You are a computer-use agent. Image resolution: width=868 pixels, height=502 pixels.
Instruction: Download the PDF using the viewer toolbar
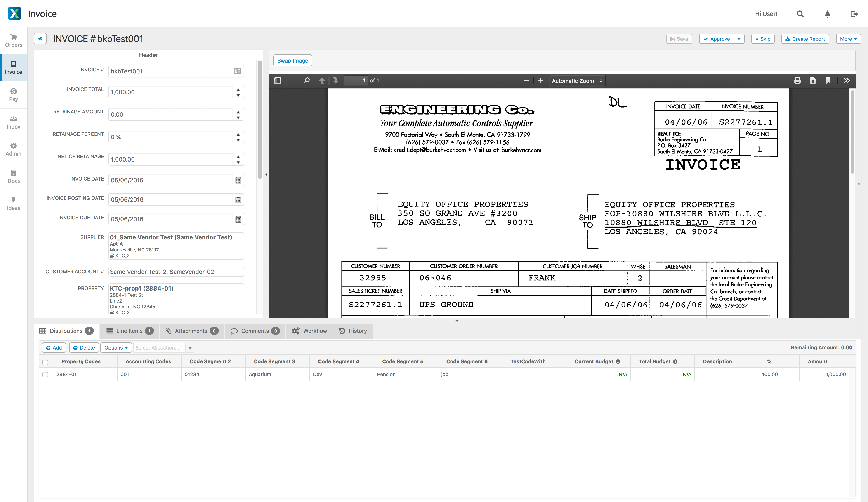(x=813, y=81)
